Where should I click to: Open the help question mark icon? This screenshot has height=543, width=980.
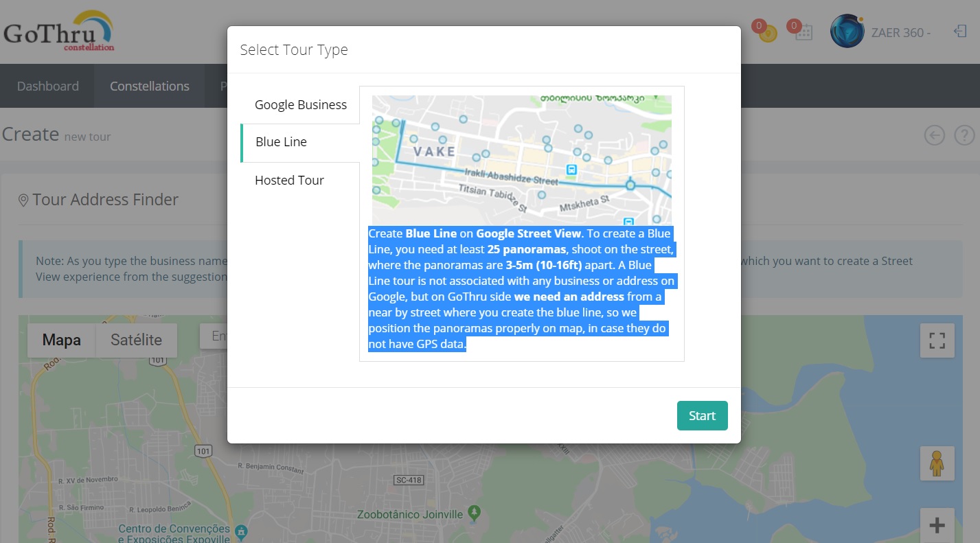pos(965,135)
